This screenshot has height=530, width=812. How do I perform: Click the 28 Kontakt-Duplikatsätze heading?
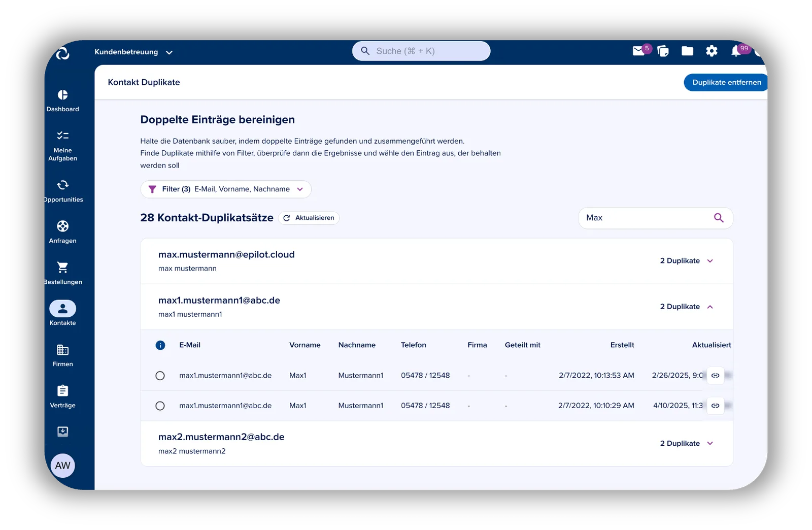point(207,218)
